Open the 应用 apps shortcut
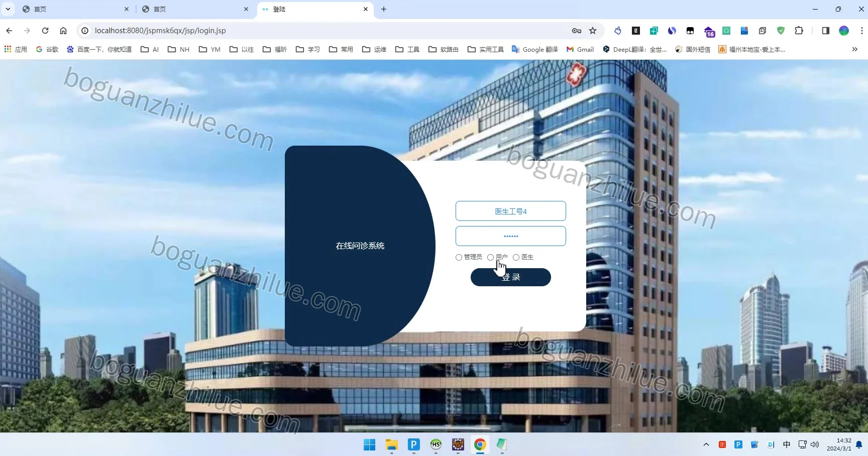Viewport: 868px width, 456px height. coord(16,49)
